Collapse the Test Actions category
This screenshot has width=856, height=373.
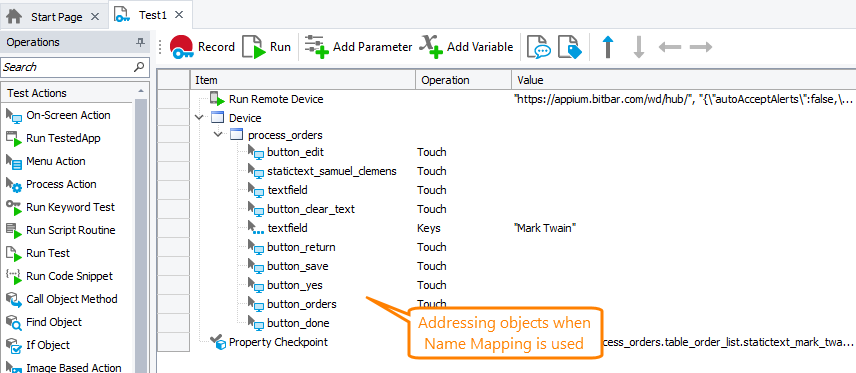(x=141, y=91)
